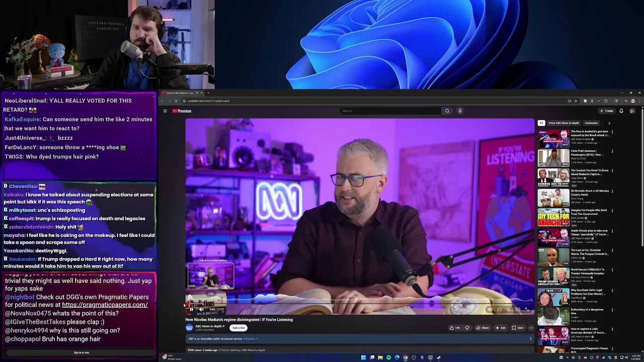644x362 pixels.
Task: Switch player to theater mode
Action: pos(518,309)
